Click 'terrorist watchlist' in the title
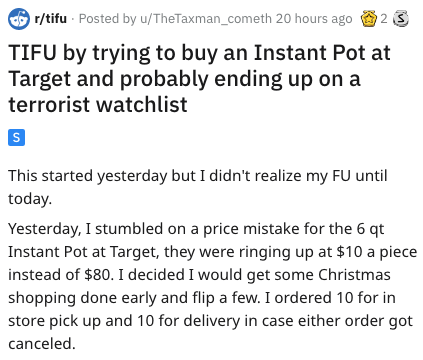423x360 pixels. [98, 104]
